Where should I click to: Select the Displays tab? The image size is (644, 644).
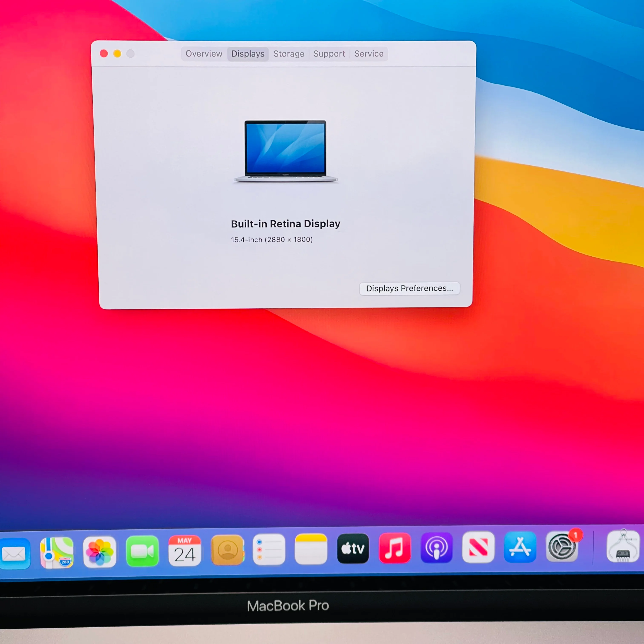[248, 54]
